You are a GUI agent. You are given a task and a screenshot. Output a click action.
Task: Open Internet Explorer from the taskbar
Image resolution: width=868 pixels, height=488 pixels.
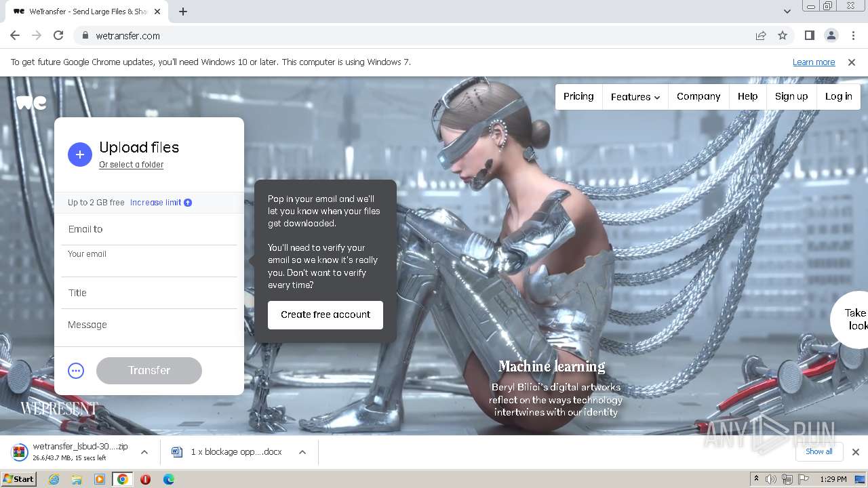coord(54,479)
